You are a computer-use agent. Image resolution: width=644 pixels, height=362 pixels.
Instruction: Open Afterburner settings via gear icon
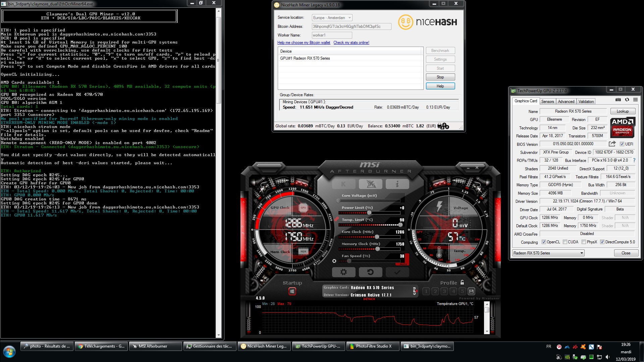click(343, 272)
